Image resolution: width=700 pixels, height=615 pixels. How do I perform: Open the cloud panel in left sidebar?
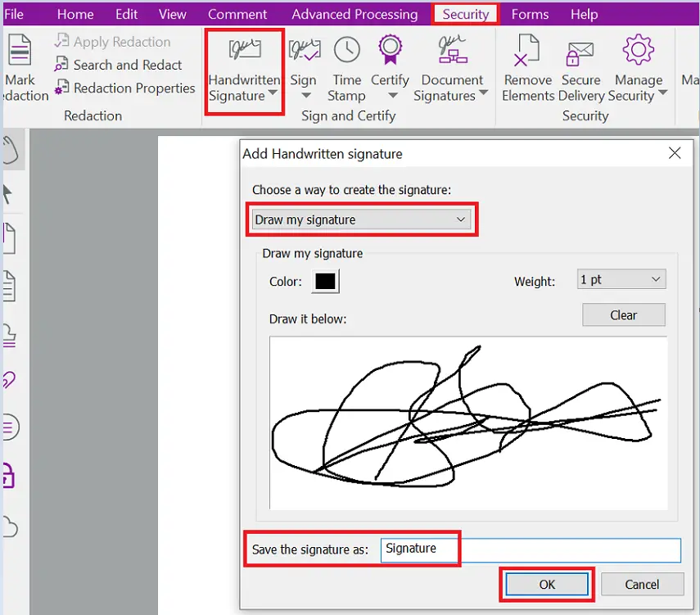(10, 527)
